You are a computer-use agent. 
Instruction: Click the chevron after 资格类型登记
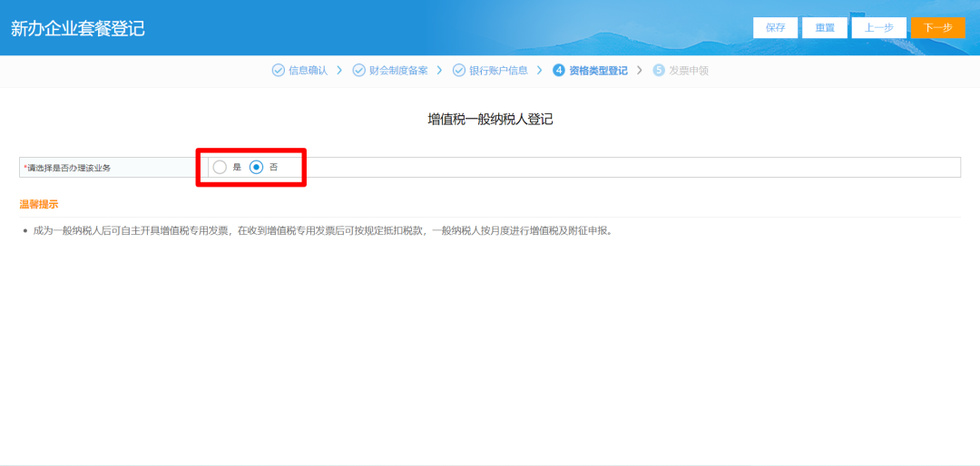pos(640,71)
